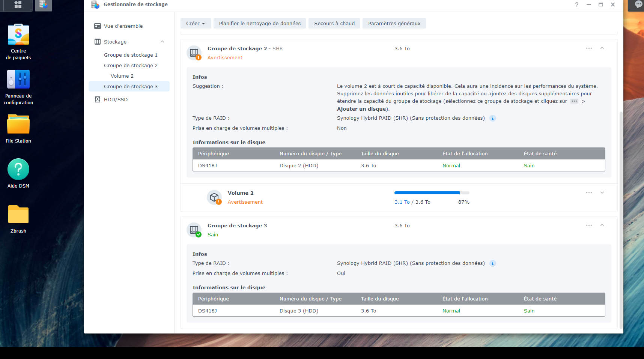The image size is (644, 359).
Task: Click Sain status under Groupe de stockage 3
Action: [213, 234]
